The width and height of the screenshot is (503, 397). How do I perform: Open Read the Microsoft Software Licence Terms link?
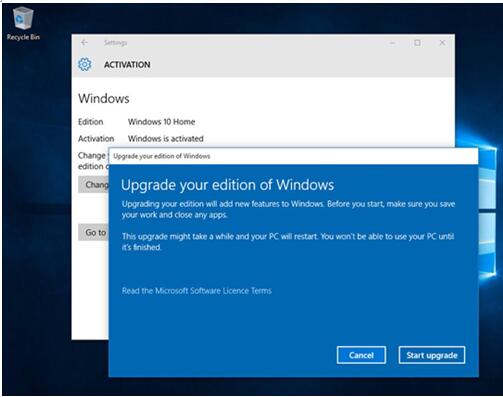coord(197,291)
